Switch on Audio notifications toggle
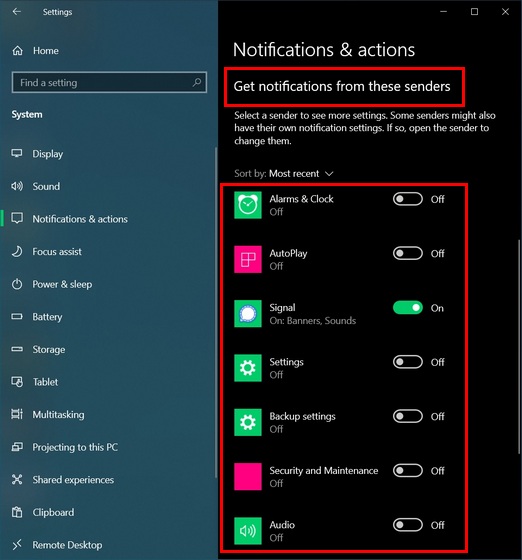The height and width of the screenshot is (560, 522). 408,525
